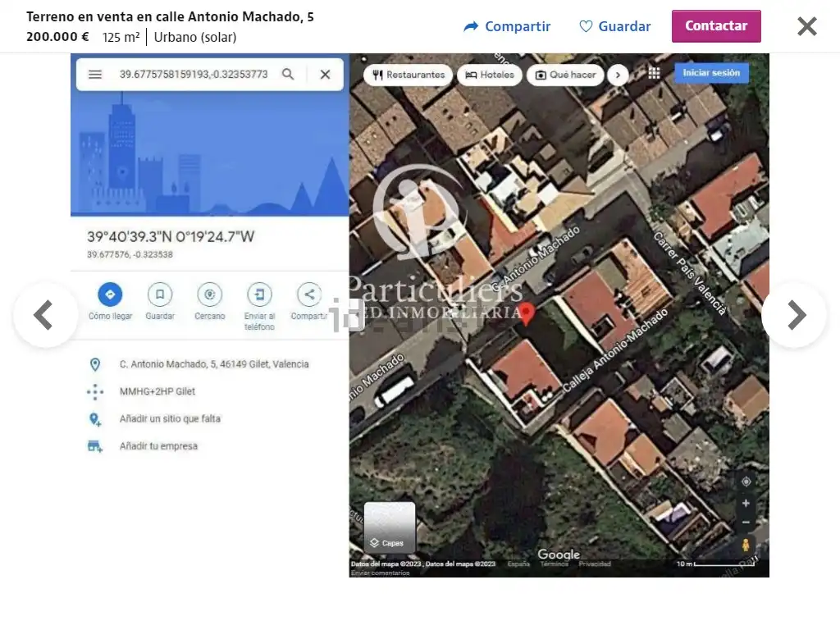Click the Street View pegman icon

click(x=746, y=545)
